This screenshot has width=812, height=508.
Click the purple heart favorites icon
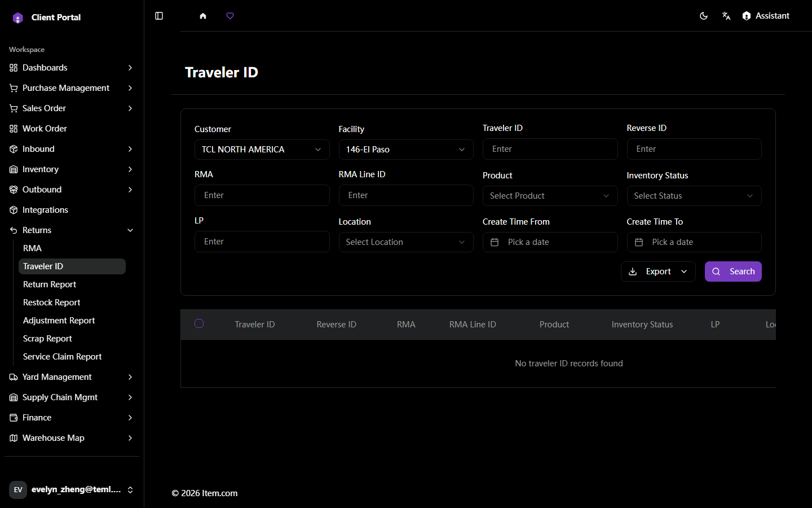pos(230,16)
